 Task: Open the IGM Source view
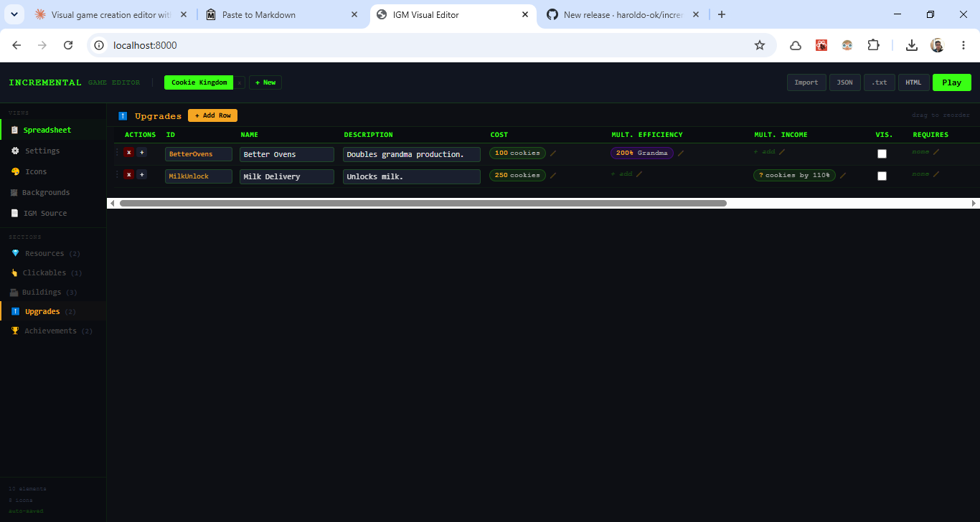[53, 213]
